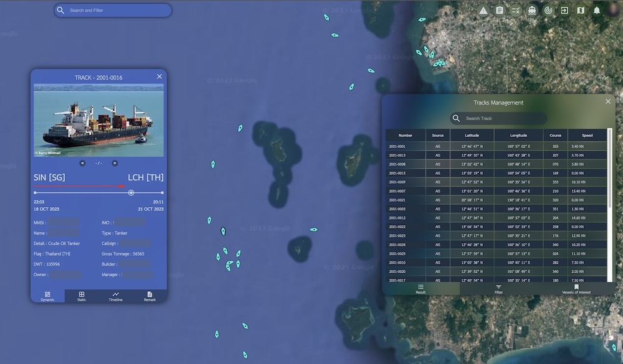Open the checklist icon in the top toolbar

click(516, 10)
